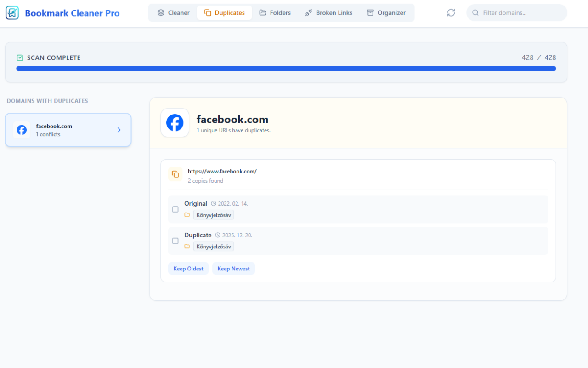This screenshot has width=588, height=368.
Task: Click the Domains With Duplicates heading
Action: [47, 101]
